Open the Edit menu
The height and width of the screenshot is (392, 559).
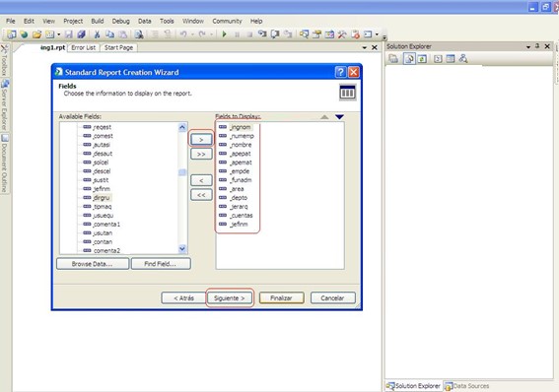click(29, 21)
